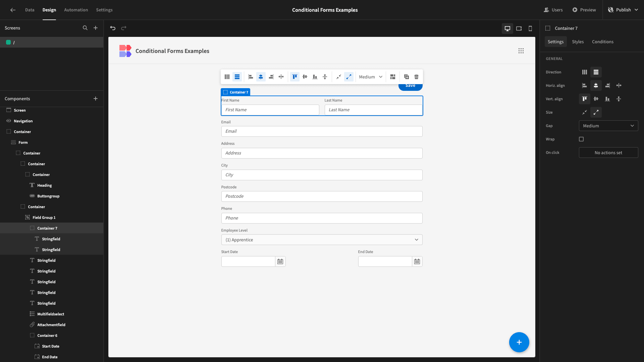Expand Container 7 in layer tree
Viewport: 644px width, 362px height.
click(25, 228)
